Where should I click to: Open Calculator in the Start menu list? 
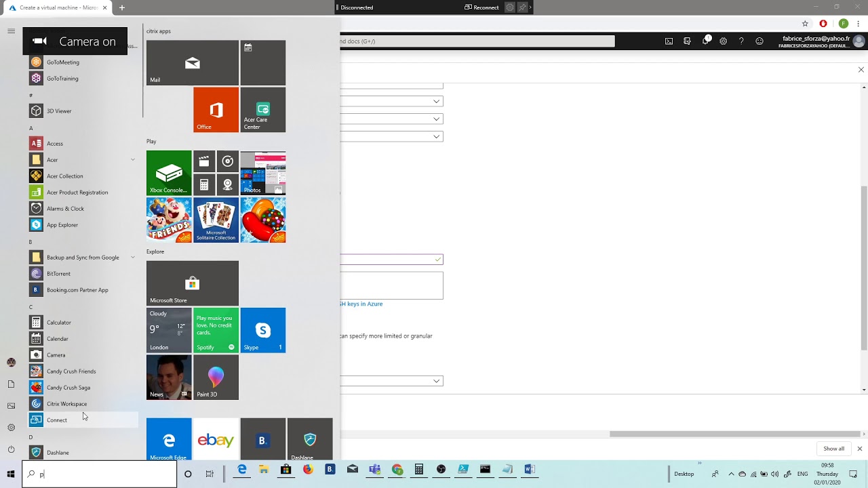(x=83, y=323)
